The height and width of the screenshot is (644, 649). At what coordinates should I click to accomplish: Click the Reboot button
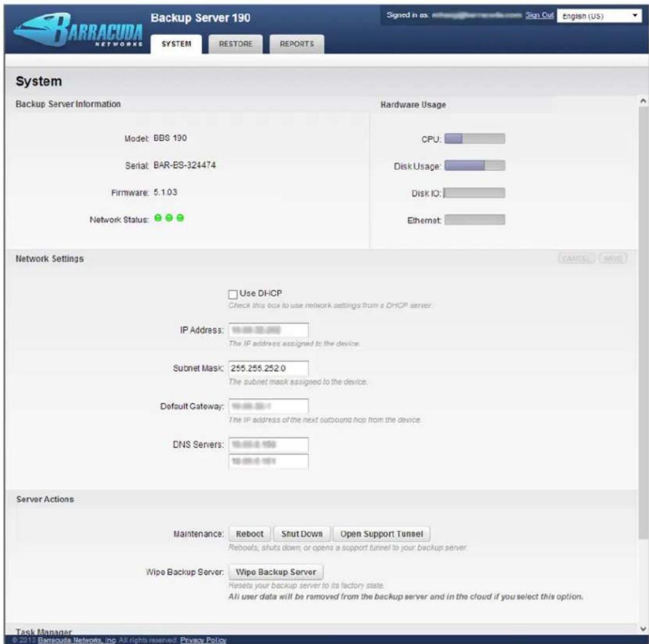pos(250,534)
